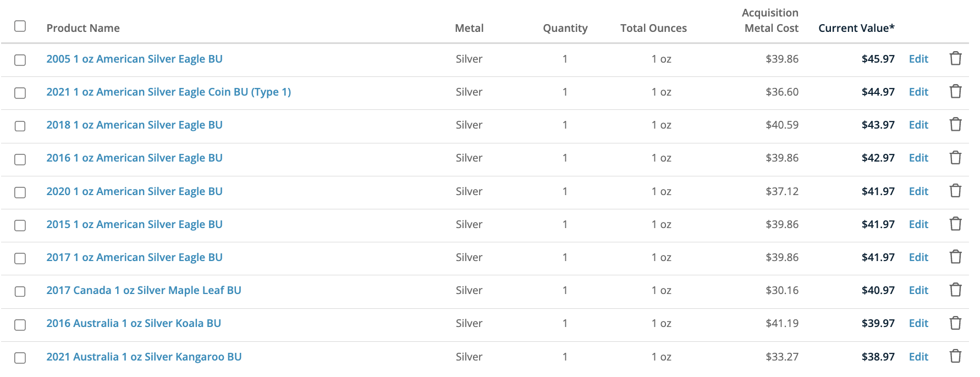Screen dimensions: 980x377
Task: Tick checkbox for 2005 American Silver Eagle
Action: tap(20, 60)
